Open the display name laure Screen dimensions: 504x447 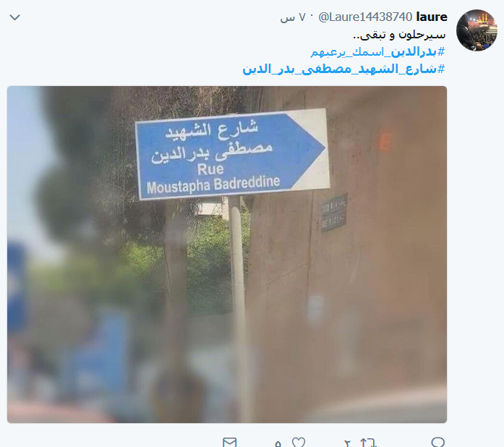tap(432, 17)
